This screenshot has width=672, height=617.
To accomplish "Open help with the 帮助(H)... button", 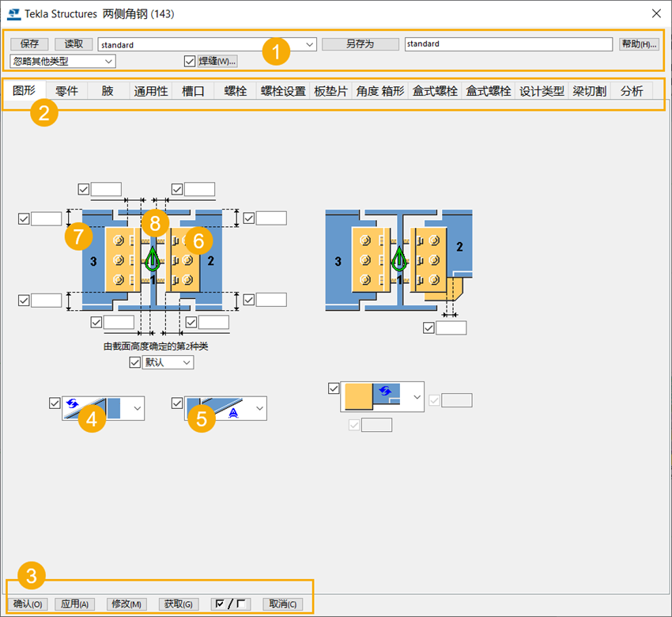I will pos(639,44).
